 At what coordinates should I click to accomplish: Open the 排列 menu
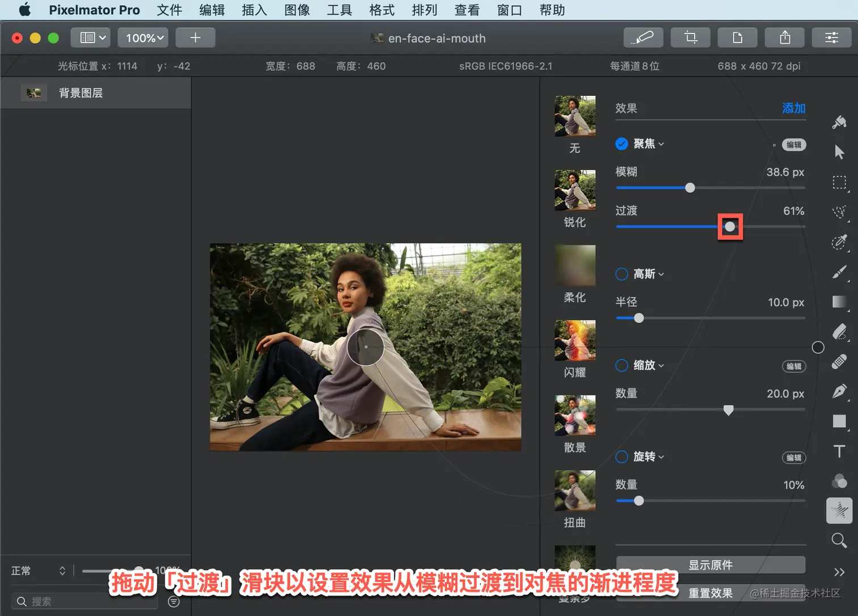click(x=424, y=10)
